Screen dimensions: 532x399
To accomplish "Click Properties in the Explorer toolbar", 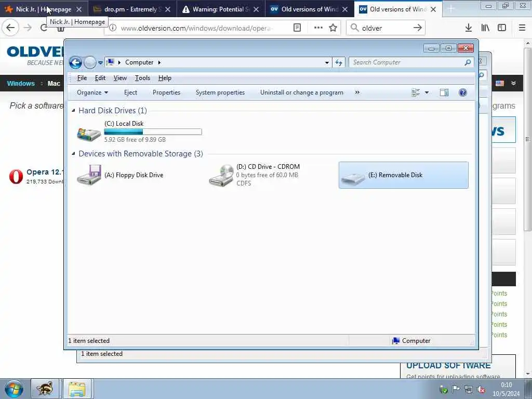I will pos(166,92).
